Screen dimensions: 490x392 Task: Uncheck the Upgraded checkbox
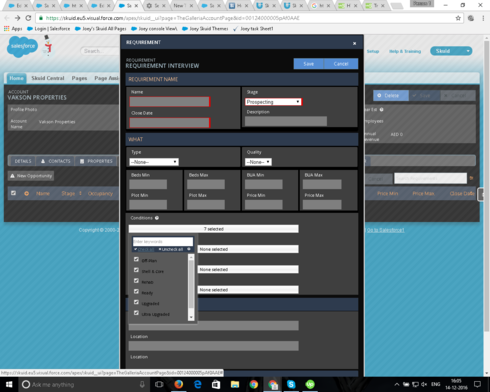[136, 302]
